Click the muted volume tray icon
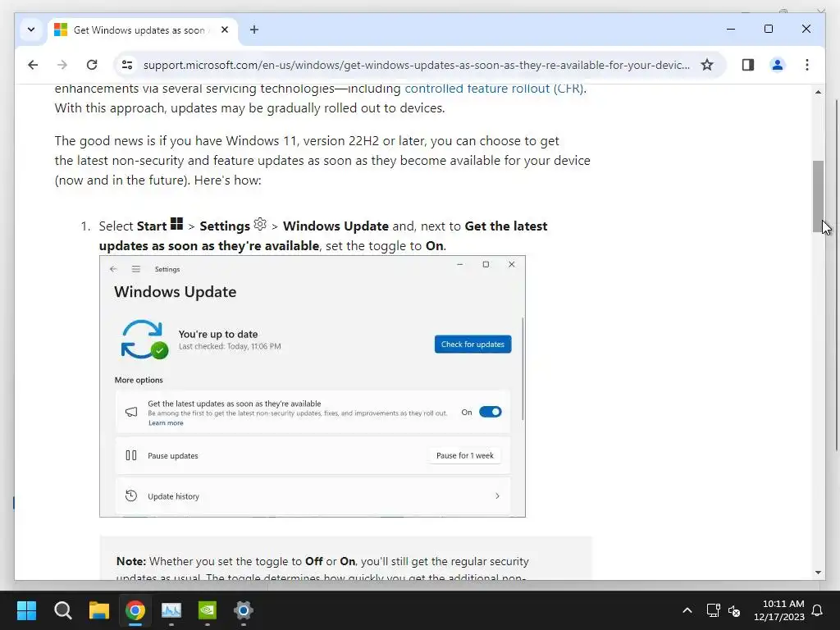Viewport: 840px width, 630px height. pos(734,610)
